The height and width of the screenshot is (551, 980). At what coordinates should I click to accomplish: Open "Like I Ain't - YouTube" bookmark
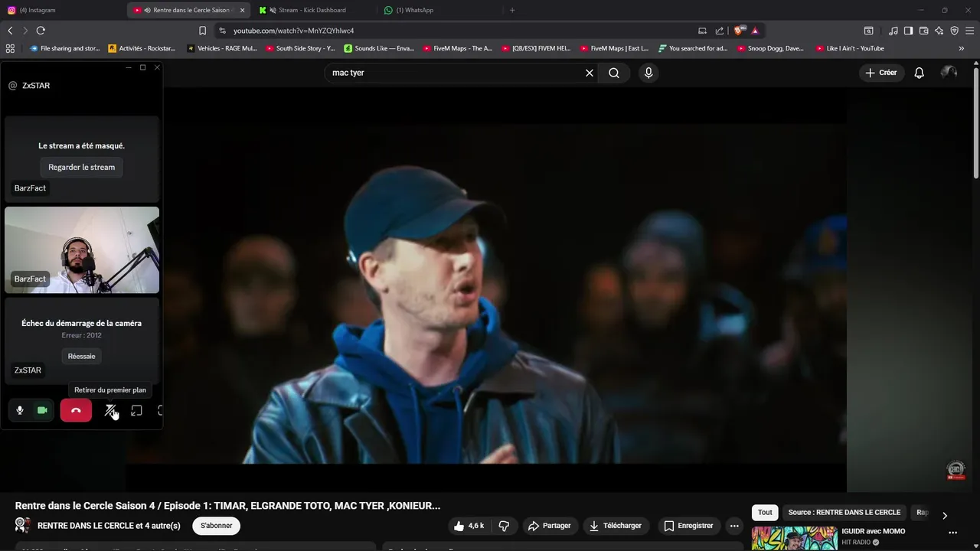pyautogui.click(x=850, y=48)
